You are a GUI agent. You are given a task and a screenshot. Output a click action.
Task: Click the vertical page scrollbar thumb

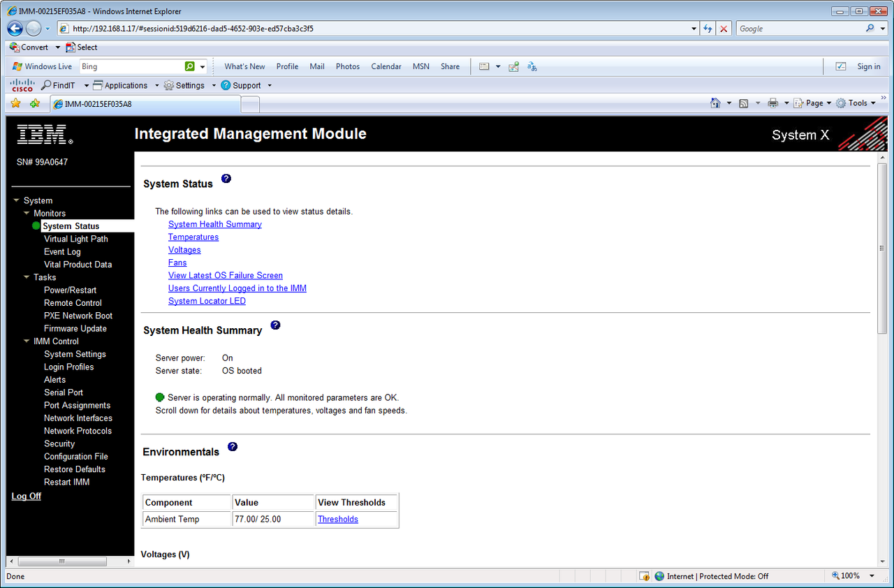point(881,249)
